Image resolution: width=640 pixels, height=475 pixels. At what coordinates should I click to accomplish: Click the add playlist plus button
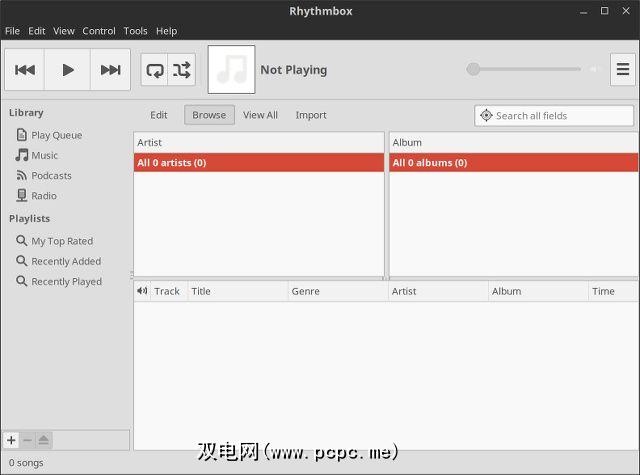click(11, 440)
